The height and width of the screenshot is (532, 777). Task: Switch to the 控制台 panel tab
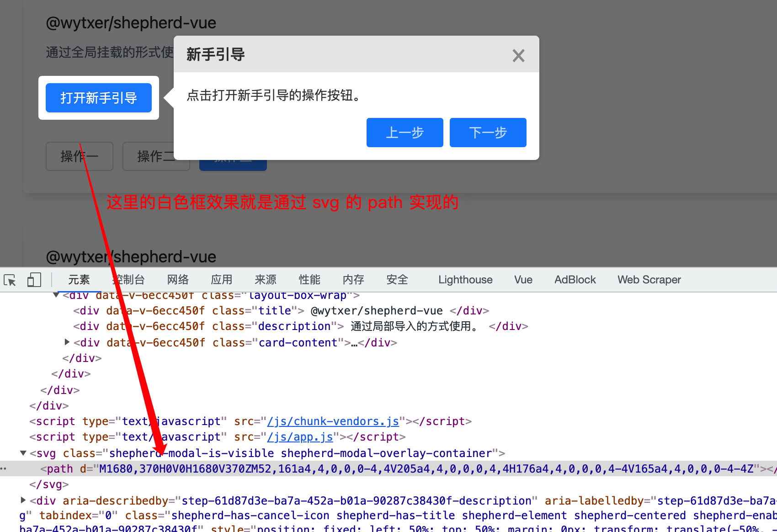128,279
